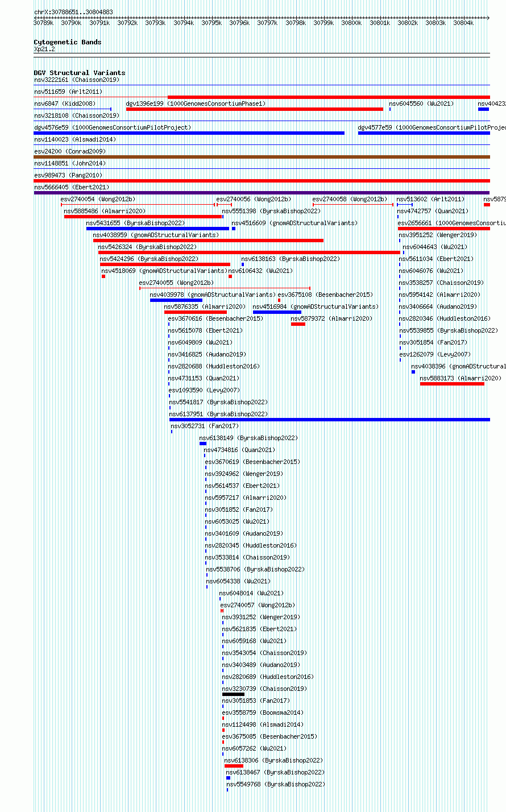Click esv2740055 (Wong2012b) label
The image size is (506, 812).
(176, 283)
